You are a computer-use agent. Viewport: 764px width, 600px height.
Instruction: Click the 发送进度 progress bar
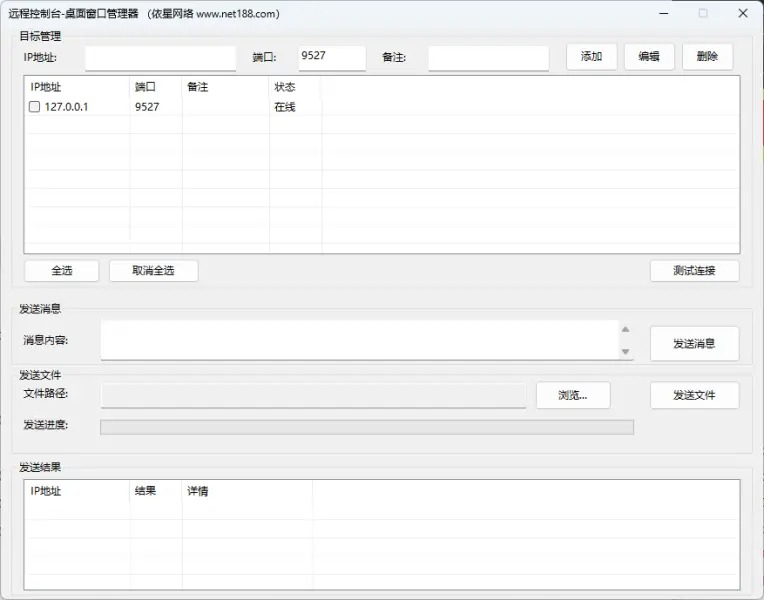367,427
